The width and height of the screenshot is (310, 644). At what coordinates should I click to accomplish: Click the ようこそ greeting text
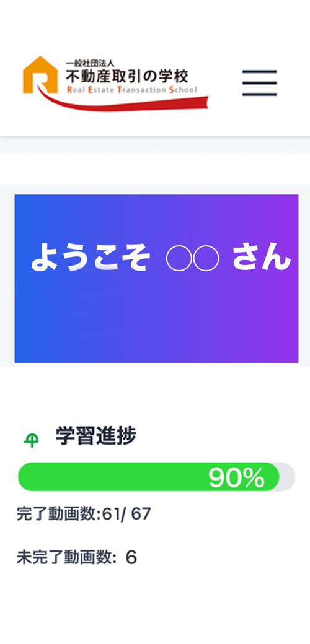pyautogui.click(x=89, y=258)
